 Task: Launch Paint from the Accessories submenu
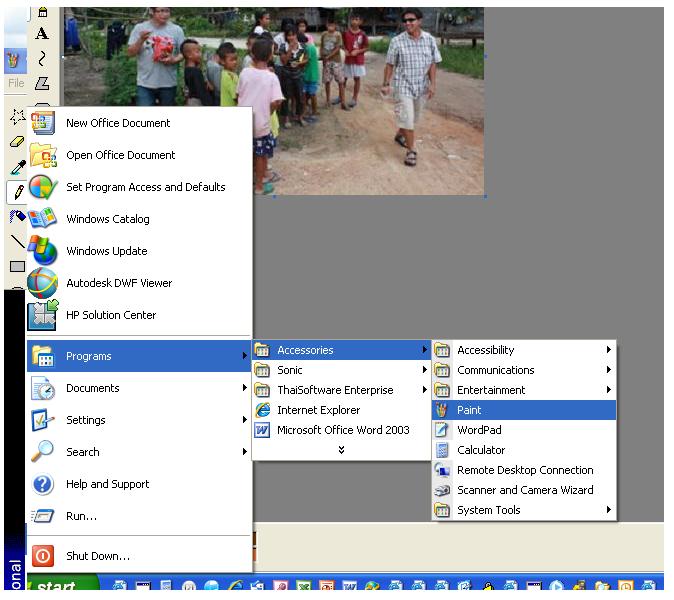tap(469, 410)
